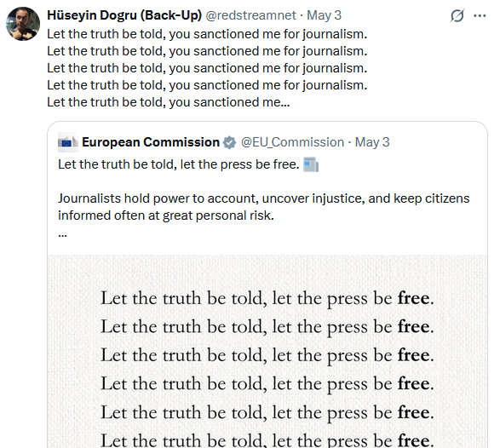Expand the ellipsis below 'great personal risk'
This screenshot has width=494, height=448.
[x=62, y=235]
